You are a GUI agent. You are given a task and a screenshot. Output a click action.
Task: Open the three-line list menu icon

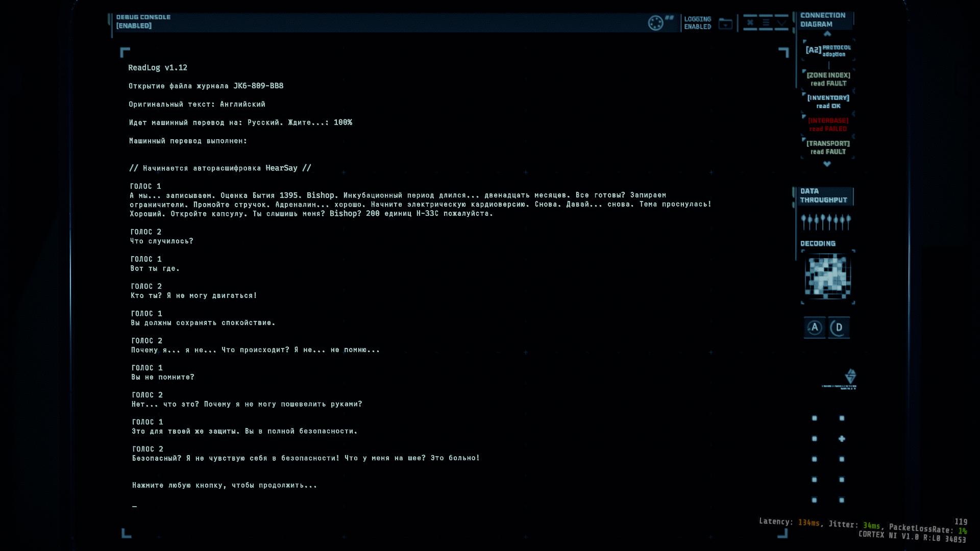[x=766, y=22]
